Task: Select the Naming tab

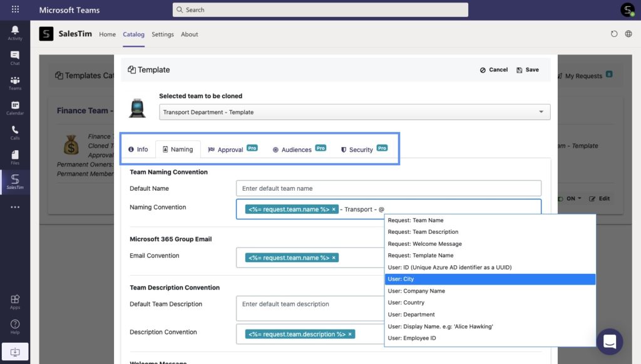Action: [x=178, y=149]
